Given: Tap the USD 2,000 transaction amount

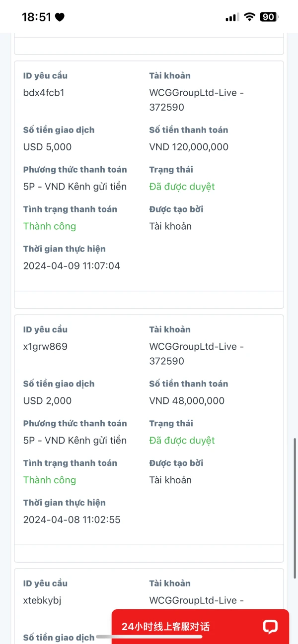Looking at the screenshot, I should point(47,401).
